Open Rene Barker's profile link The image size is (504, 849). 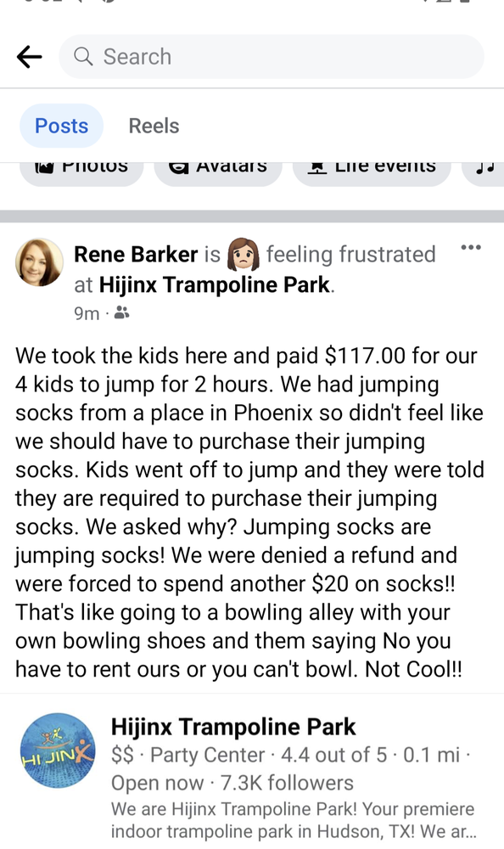pos(135,254)
